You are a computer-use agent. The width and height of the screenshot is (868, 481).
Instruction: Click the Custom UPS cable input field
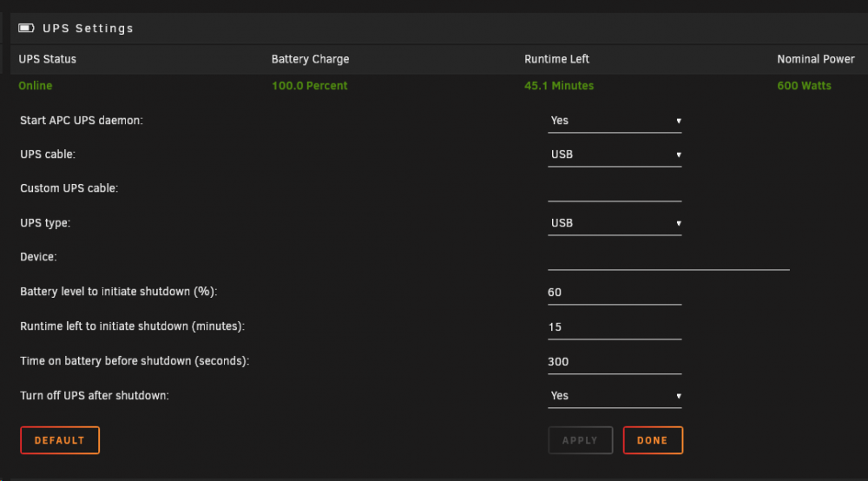615,189
